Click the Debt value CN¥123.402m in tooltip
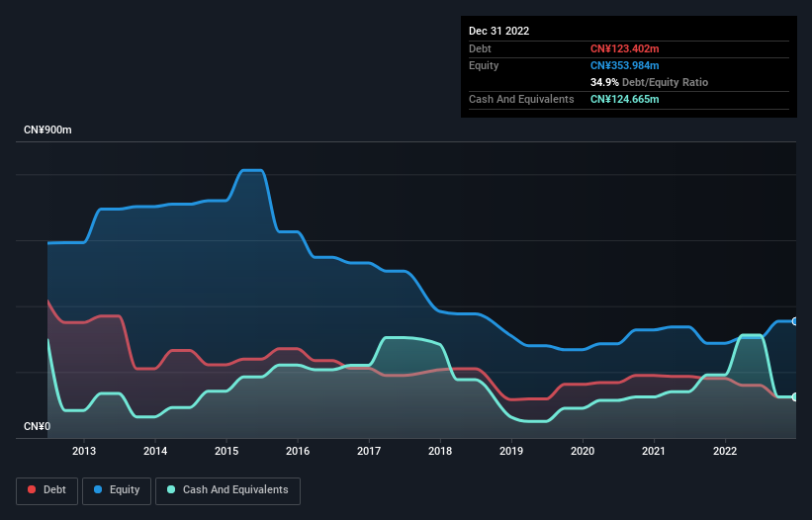The height and width of the screenshot is (520, 812). coord(624,48)
